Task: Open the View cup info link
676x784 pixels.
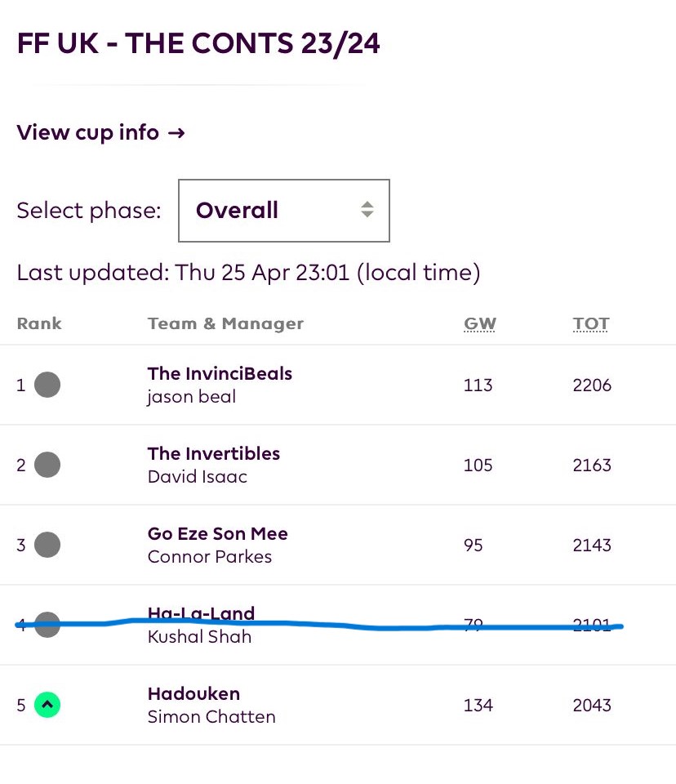Action: click(88, 132)
